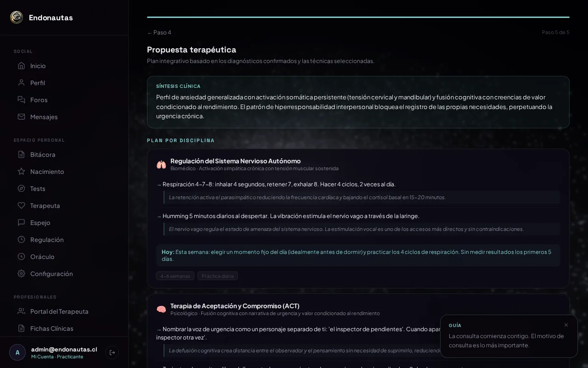Click the logout icon beside admin account

tap(112, 352)
